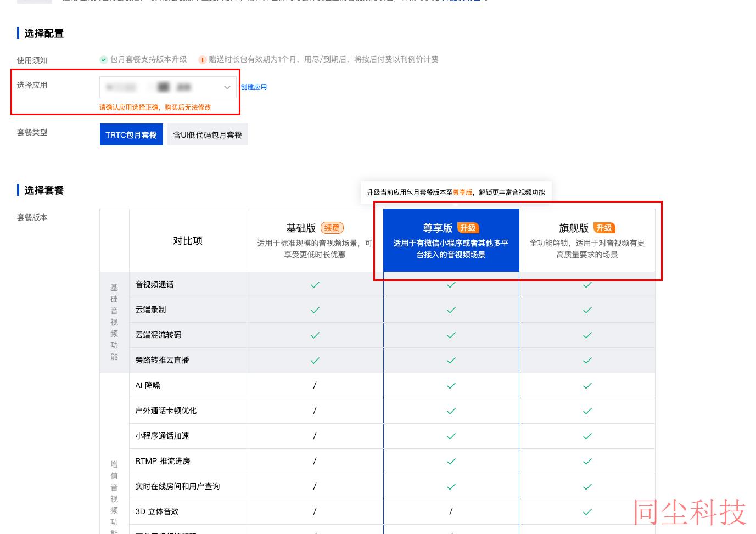Click 旗舰版 checkmark in 旁路转推云直播 row
The height and width of the screenshot is (534, 756).
pos(587,361)
